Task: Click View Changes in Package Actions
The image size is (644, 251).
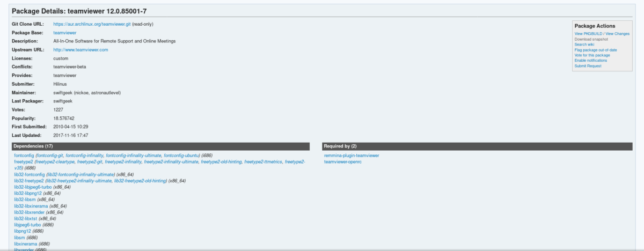Action: [x=617, y=34]
